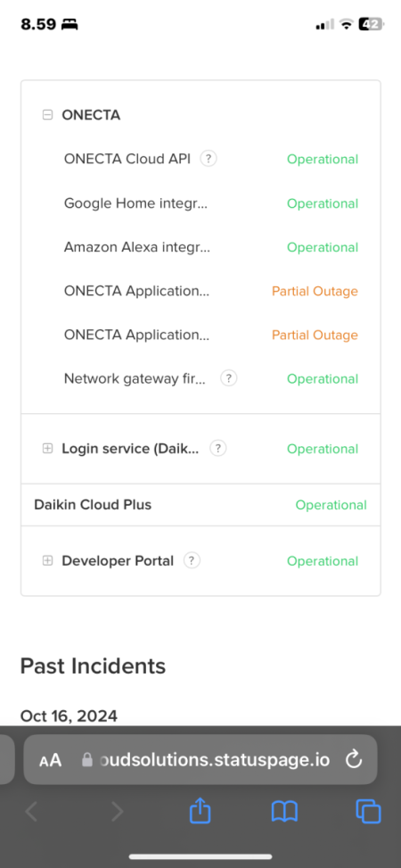The width and height of the screenshot is (401, 868).
Task: Tap the Login service question mark icon
Action: [218, 449]
